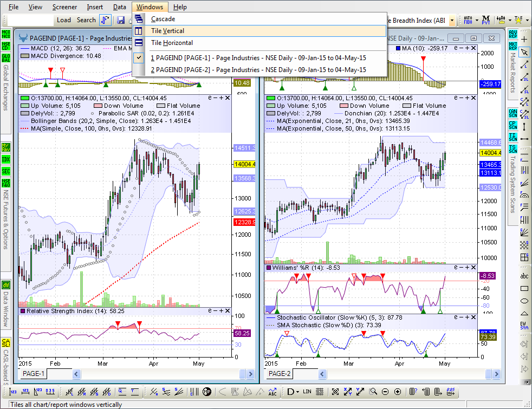
Task: Switch to the PAGE-1 sheet tab
Action: (33, 374)
